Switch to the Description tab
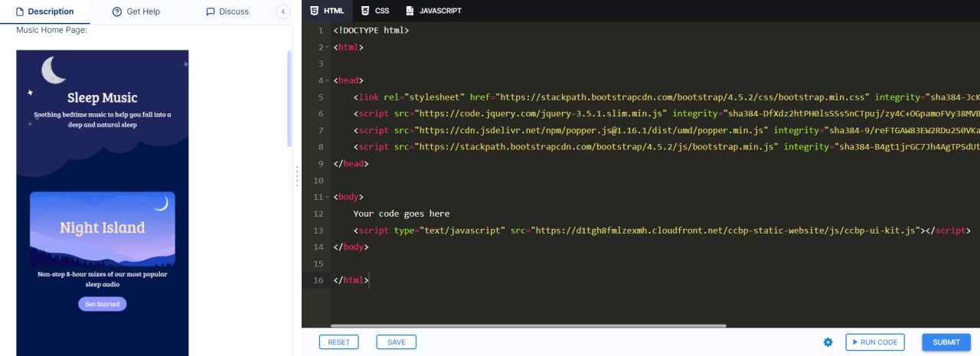 [x=44, y=11]
